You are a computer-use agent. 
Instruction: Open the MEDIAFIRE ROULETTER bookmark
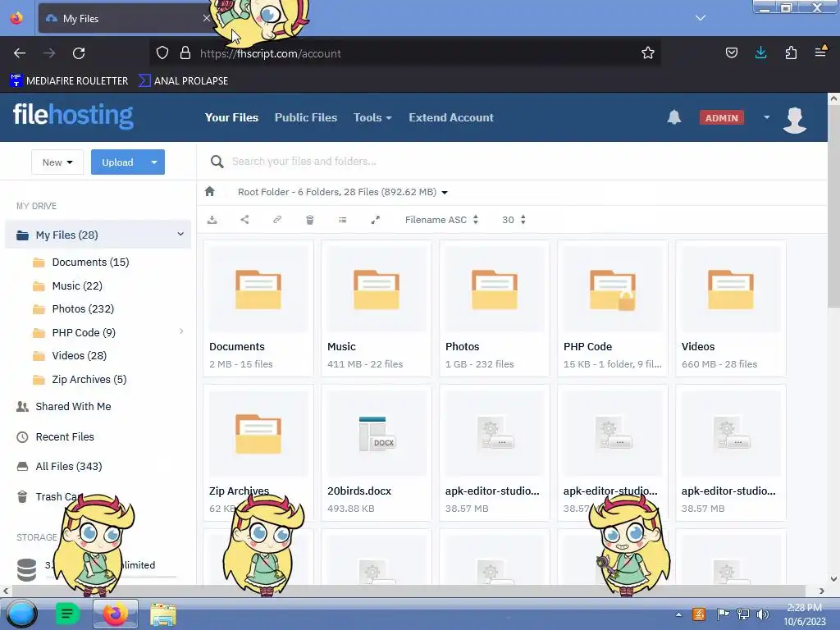click(69, 81)
